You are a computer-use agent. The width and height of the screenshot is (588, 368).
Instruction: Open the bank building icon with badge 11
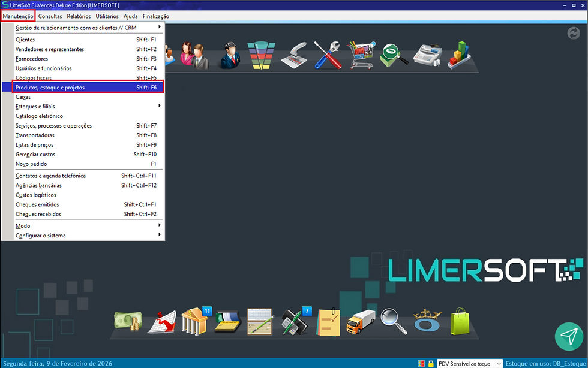click(x=196, y=321)
